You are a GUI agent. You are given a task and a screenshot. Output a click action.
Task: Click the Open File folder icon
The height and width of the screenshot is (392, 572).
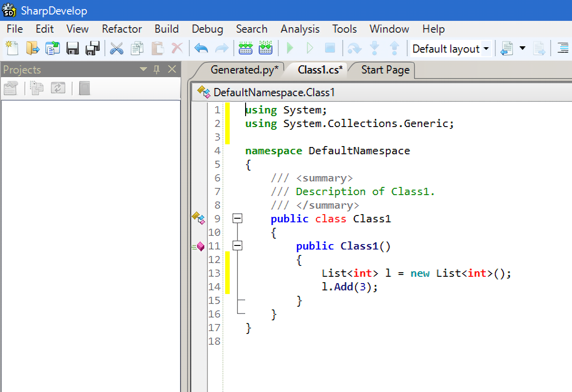(32, 48)
